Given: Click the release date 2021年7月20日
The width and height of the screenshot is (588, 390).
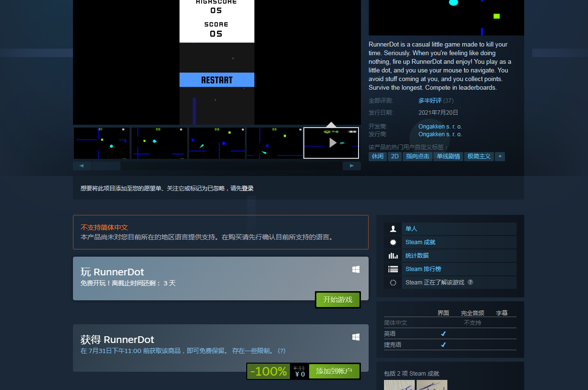Looking at the screenshot, I should pos(438,113).
